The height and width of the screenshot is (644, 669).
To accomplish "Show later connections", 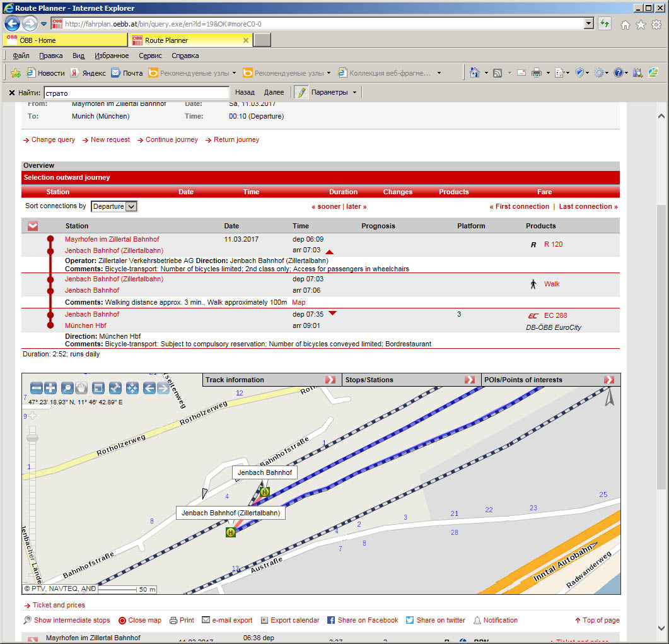I will pos(356,206).
